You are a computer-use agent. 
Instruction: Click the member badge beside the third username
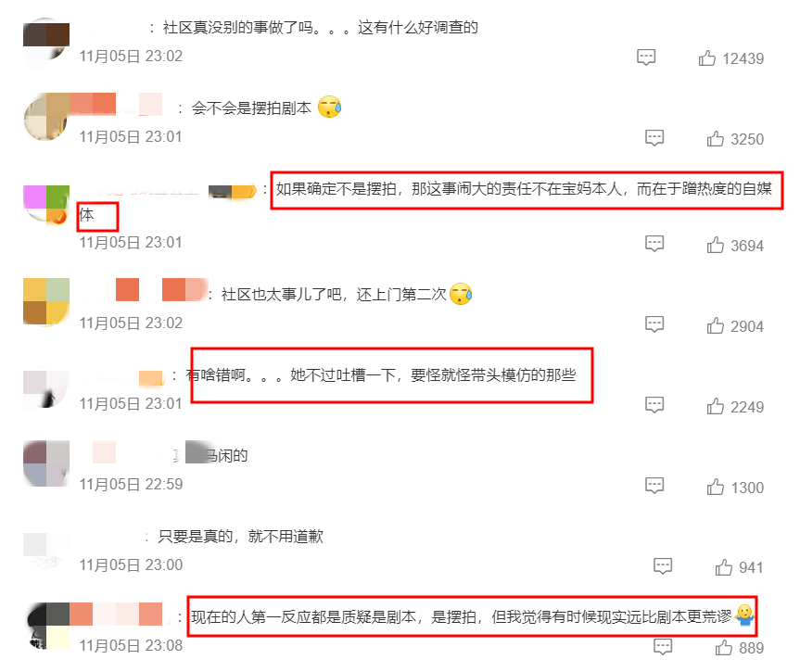coord(232,192)
